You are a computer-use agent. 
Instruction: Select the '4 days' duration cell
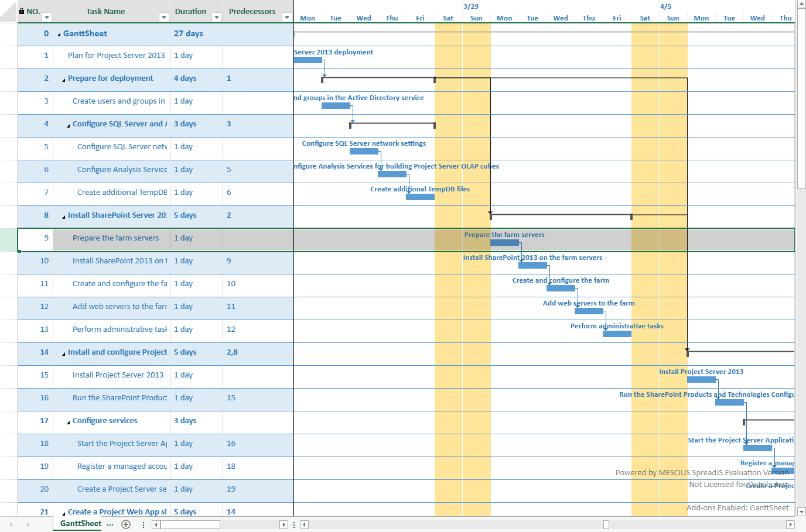click(x=196, y=79)
